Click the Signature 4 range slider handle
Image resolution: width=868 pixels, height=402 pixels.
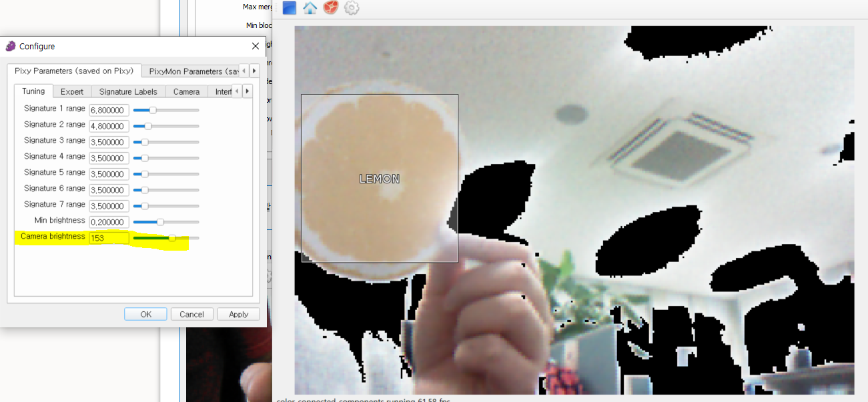coord(145,158)
